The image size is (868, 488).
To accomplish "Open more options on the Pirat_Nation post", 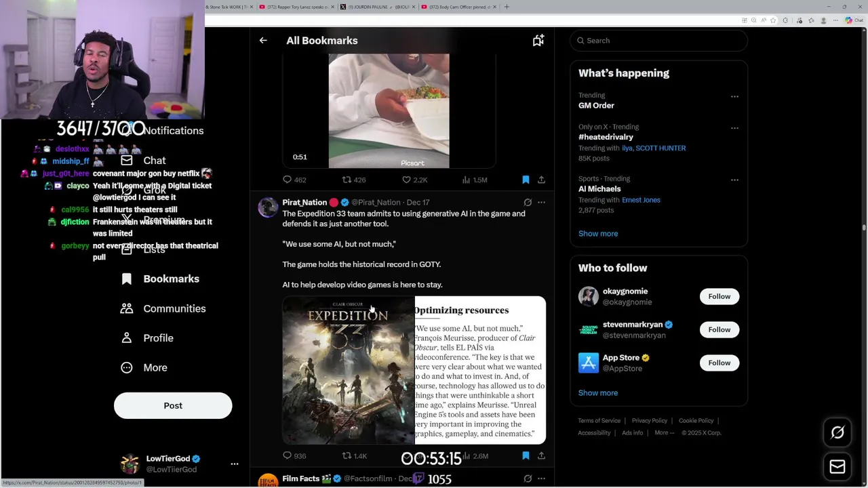I will (x=541, y=202).
